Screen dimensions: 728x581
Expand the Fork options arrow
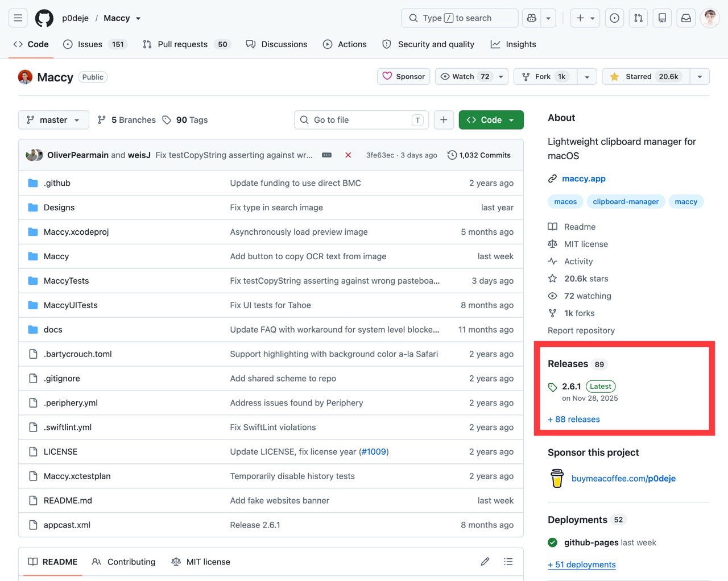(587, 77)
